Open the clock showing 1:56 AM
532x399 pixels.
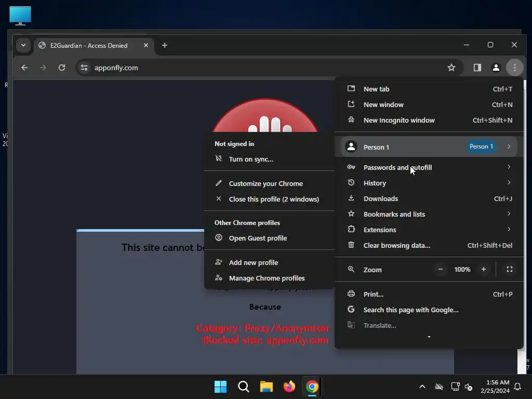coord(495,387)
